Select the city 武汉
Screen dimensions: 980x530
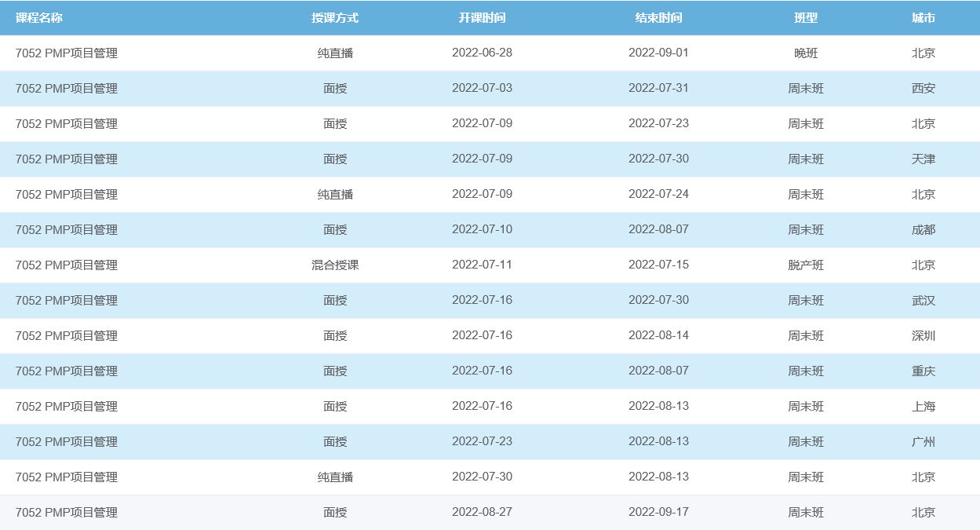[x=924, y=301]
